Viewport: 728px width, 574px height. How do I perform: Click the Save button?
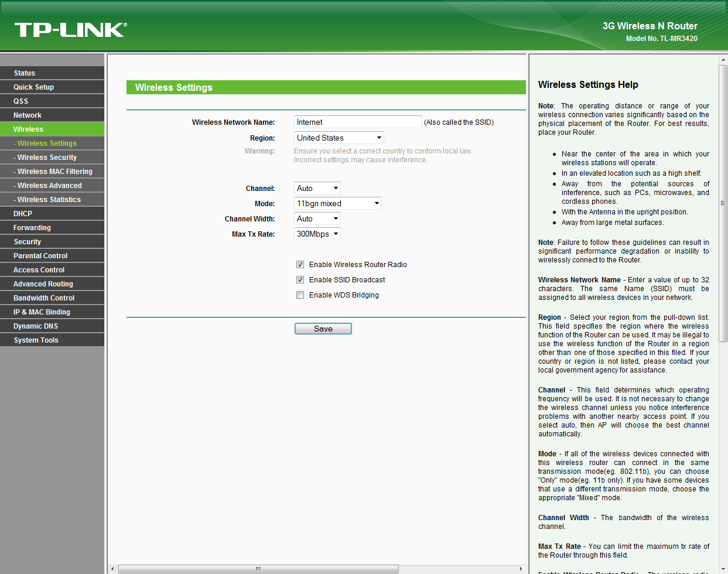point(323,329)
